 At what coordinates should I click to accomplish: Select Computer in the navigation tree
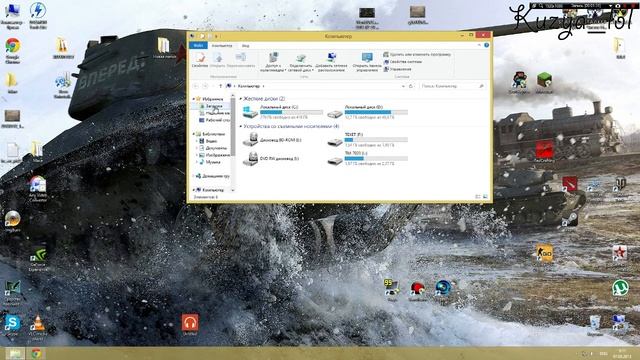209,190
